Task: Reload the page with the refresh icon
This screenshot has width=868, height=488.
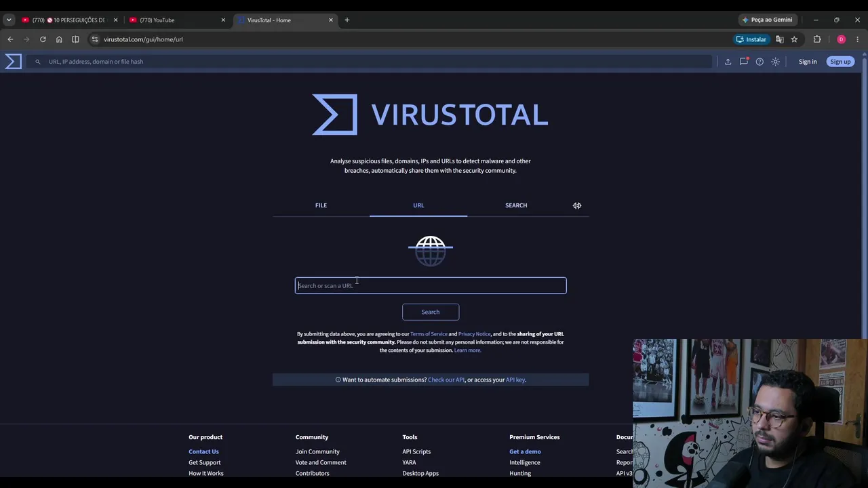Action: pyautogui.click(x=43, y=39)
